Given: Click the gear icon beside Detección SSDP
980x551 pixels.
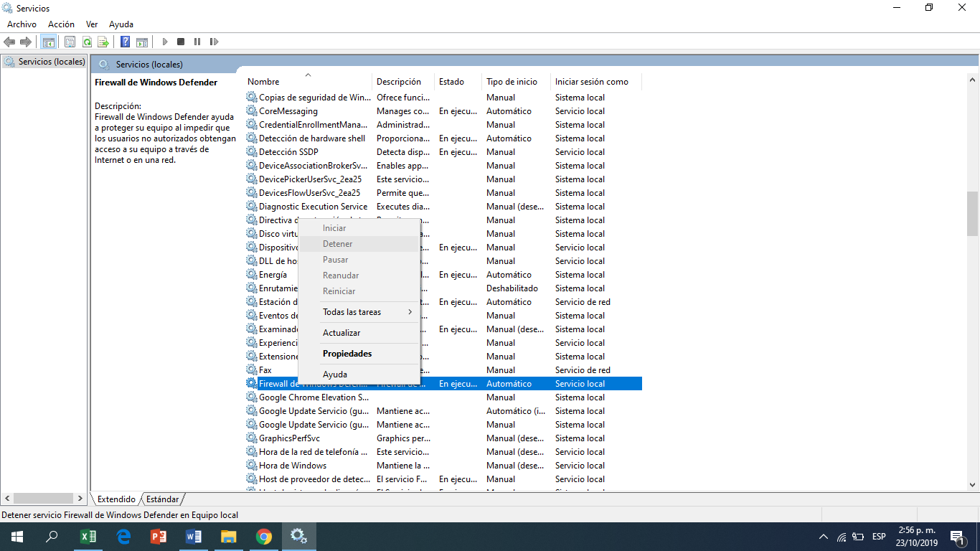Looking at the screenshot, I should [x=252, y=152].
